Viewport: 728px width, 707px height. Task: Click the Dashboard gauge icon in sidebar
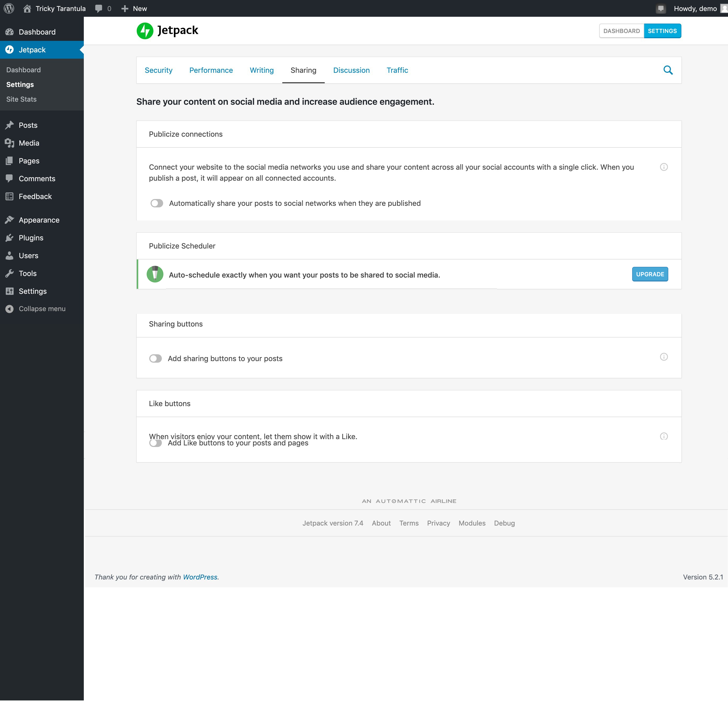[x=10, y=32]
